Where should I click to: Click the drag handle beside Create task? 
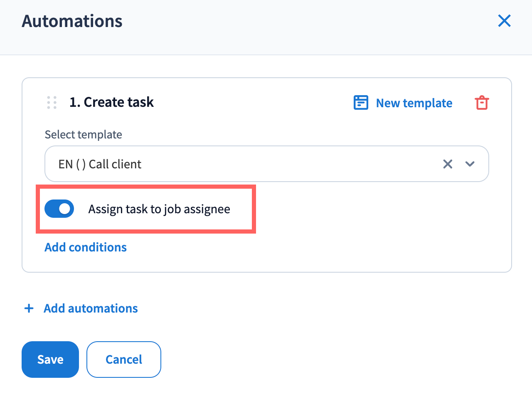point(52,102)
